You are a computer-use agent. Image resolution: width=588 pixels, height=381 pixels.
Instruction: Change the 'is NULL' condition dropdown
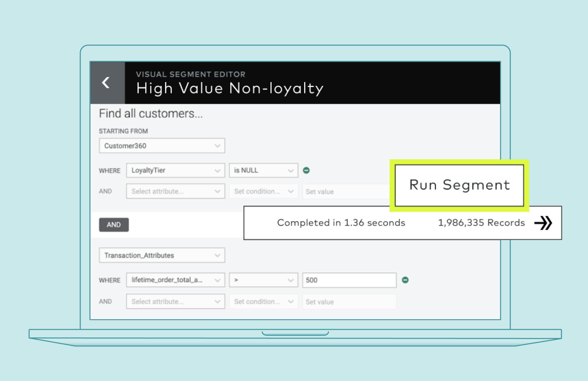point(263,170)
